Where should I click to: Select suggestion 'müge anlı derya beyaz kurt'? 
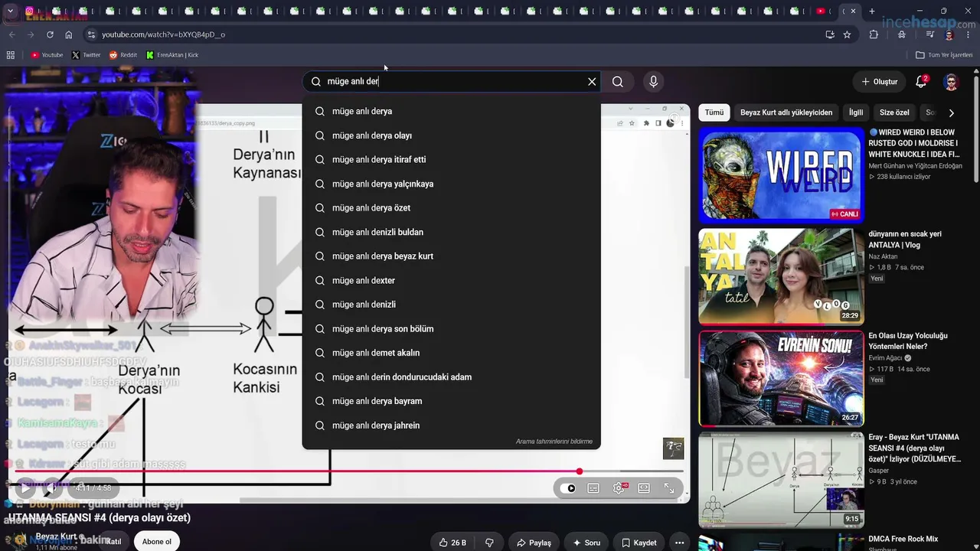452,256
